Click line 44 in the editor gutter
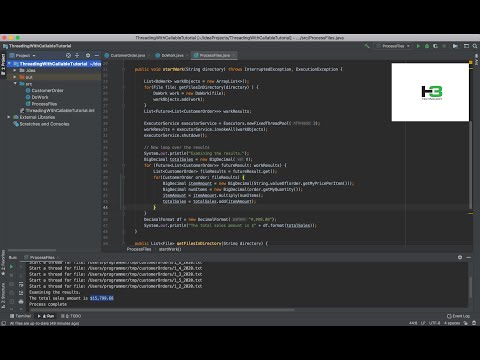480x360 pixels. coord(105,207)
